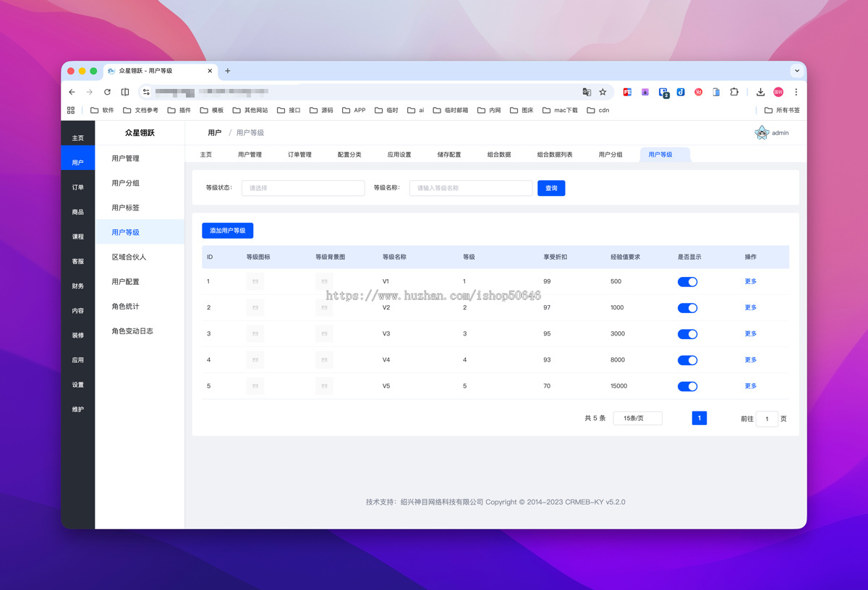Click the 等级背景图 thumbnail in V5 row
The height and width of the screenshot is (590, 868).
pyautogui.click(x=325, y=386)
